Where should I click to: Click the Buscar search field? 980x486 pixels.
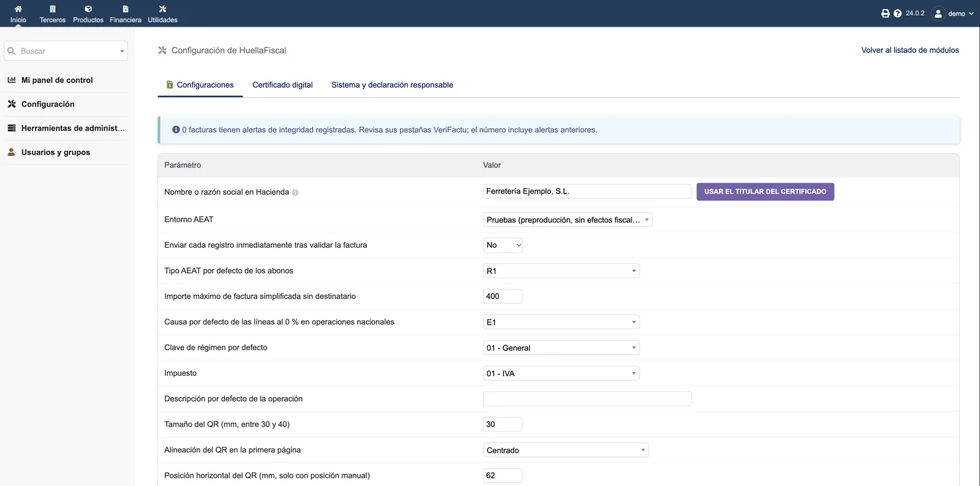click(66, 51)
